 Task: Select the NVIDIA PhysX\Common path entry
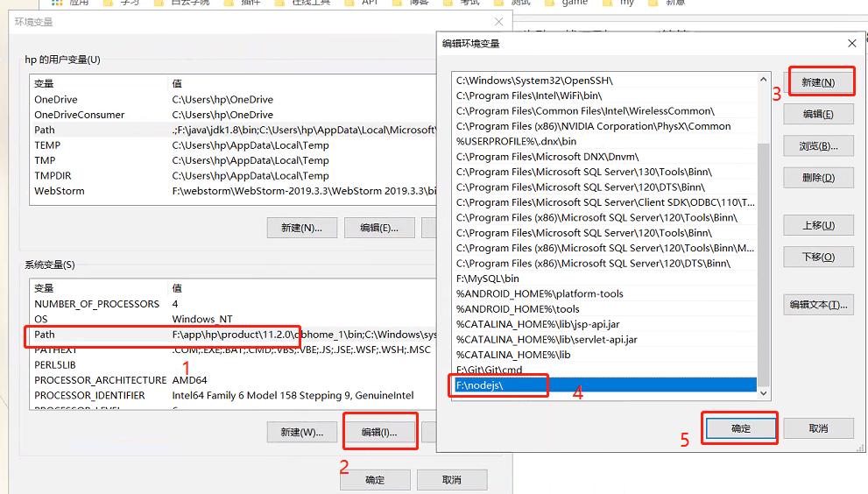(604, 126)
